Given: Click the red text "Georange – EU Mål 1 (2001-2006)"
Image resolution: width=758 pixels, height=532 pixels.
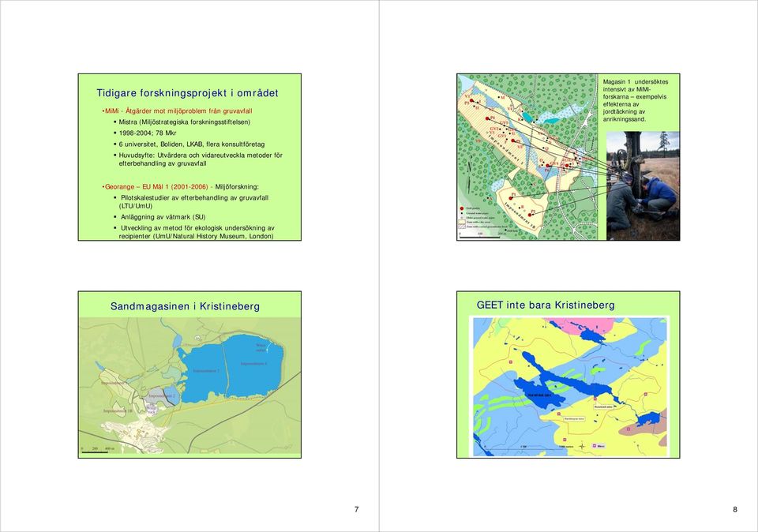Looking at the screenshot, I should [x=156, y=187].
